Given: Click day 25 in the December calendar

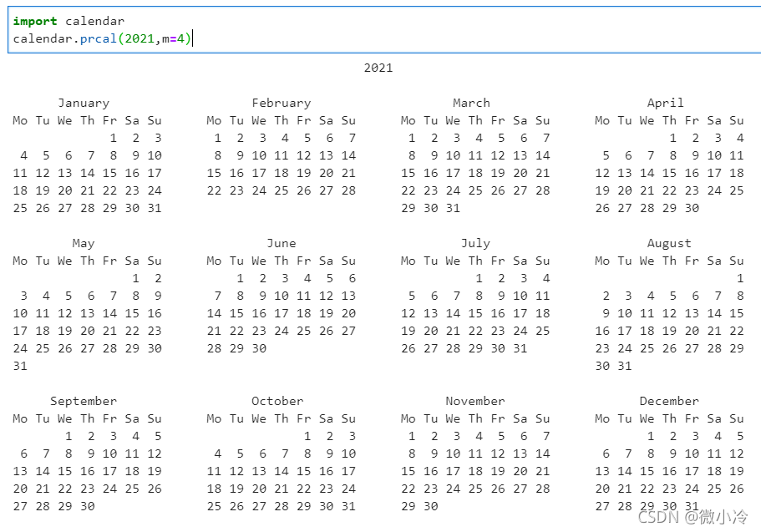Looking at the screenshot, I should point(714,489).
